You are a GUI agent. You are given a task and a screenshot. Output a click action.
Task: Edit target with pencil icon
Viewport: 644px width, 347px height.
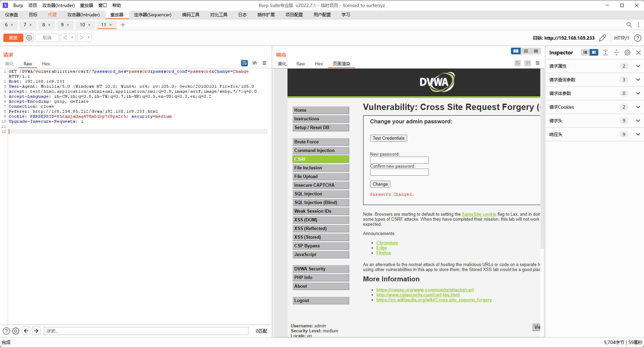click(602, 38)
